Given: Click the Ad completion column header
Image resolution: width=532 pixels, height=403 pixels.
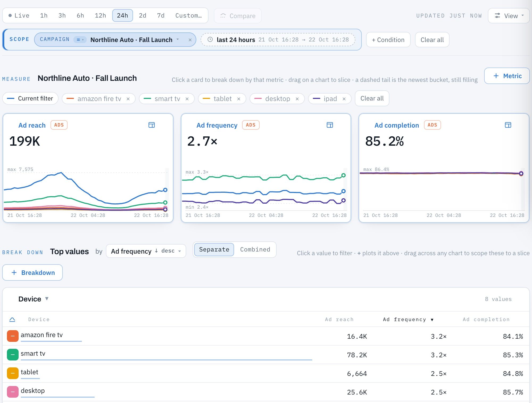Looking at the screenshot, I should click(486, 320).
